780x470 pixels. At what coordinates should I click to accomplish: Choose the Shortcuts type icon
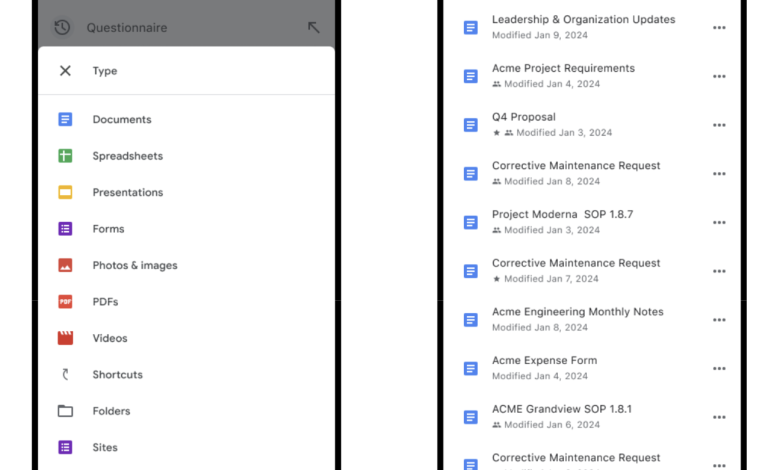click(65, 374)
